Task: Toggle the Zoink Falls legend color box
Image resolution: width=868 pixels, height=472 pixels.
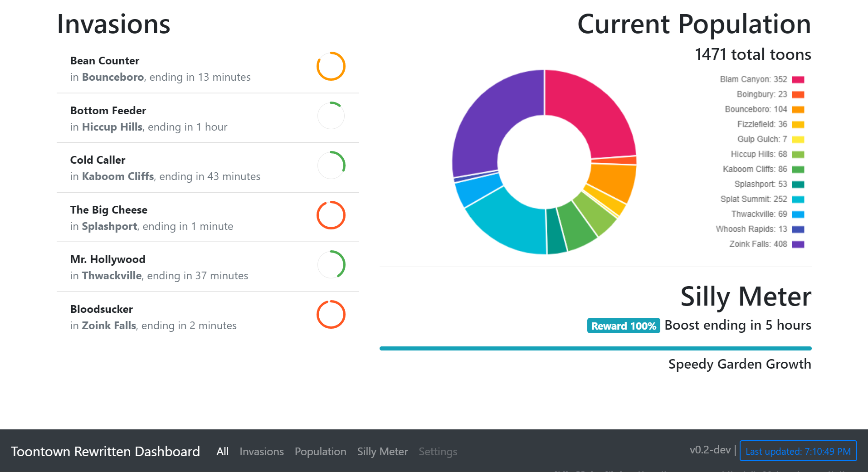Action: [x=798, y=244]
